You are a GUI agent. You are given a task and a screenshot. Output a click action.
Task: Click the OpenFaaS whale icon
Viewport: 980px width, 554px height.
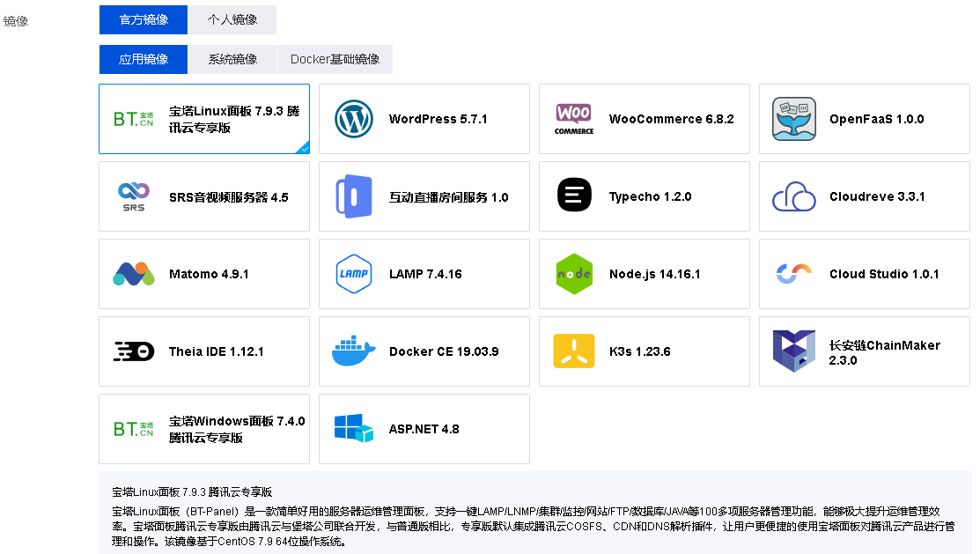[793, 119]
